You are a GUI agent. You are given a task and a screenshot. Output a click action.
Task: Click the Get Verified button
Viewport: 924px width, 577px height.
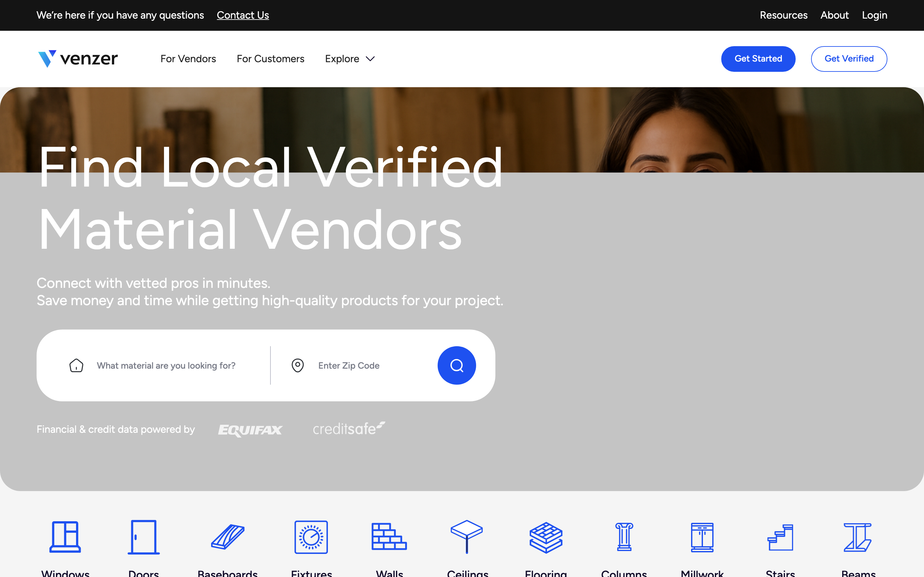(x=849, y=59)
